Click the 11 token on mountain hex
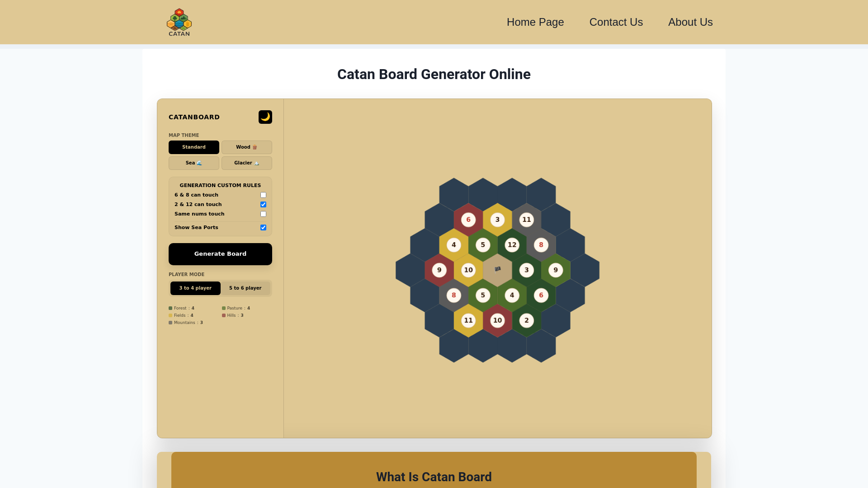 pyautogui.click(x=527, y=220)
